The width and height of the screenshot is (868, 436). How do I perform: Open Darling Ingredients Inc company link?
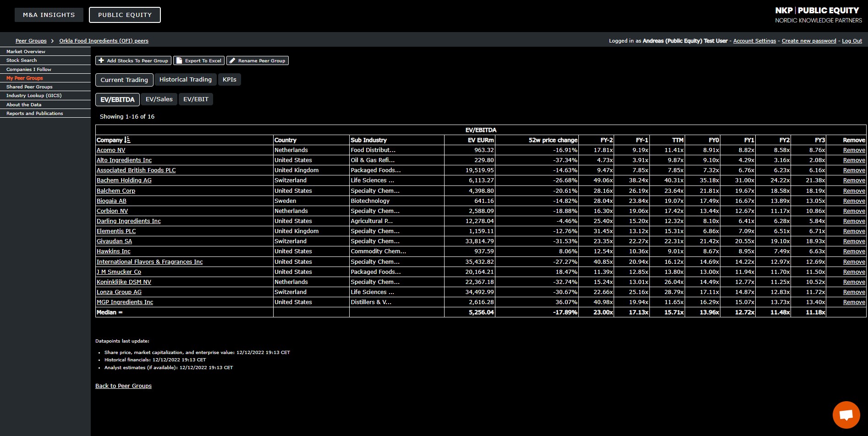[129, 221]
